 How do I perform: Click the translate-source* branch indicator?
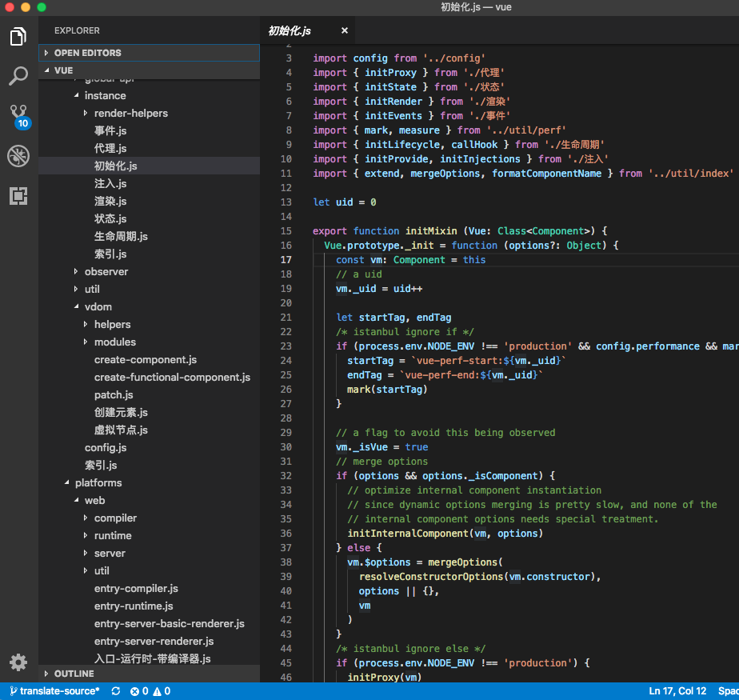54,691
